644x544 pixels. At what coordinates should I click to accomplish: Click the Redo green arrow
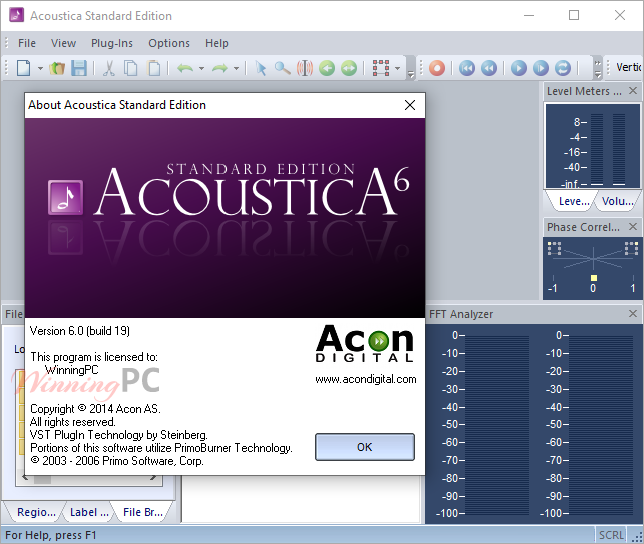[x=220, y=68]
